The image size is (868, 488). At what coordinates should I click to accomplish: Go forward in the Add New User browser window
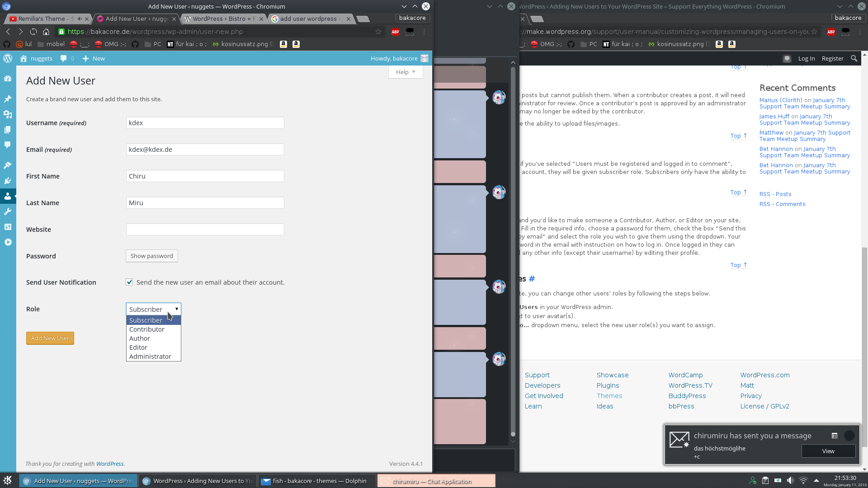[21, 32]
